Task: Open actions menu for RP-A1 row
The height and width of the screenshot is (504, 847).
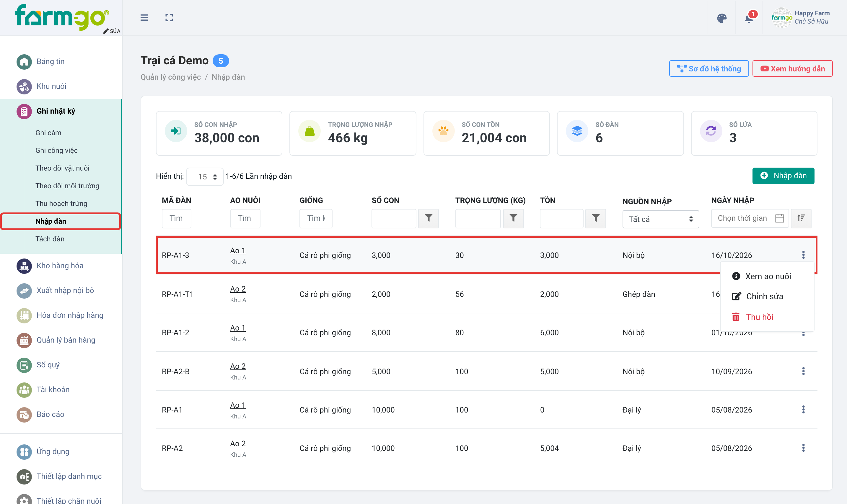Action: pos(803,410)
